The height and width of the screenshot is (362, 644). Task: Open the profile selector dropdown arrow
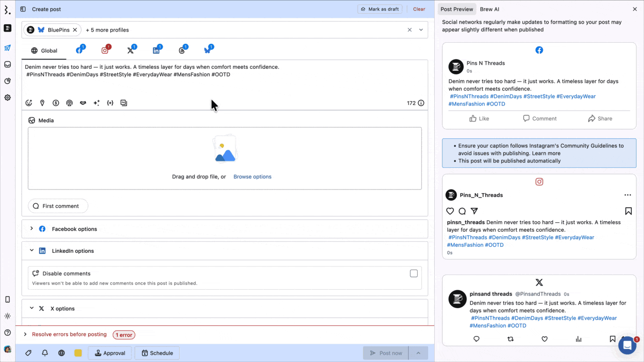[x=421, y=30]
